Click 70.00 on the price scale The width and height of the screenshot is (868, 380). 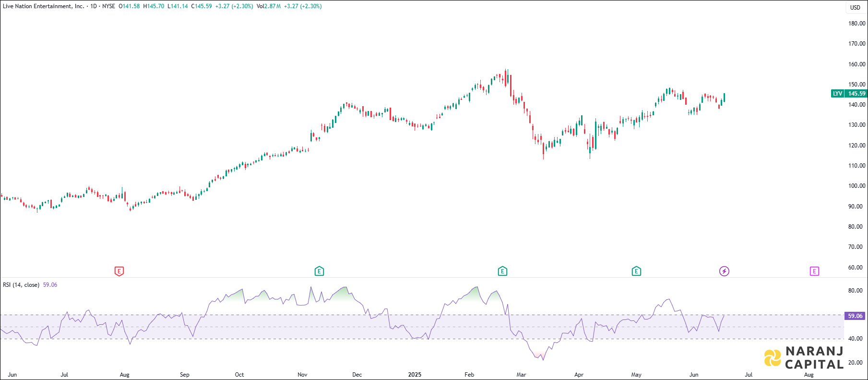(x=856, y=247)
